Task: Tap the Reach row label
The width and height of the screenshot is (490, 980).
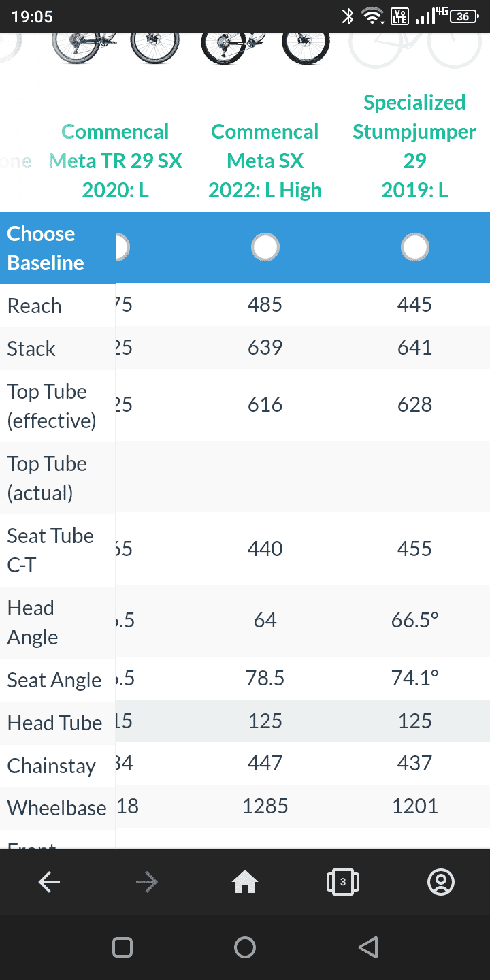Action: click(34, 306)
